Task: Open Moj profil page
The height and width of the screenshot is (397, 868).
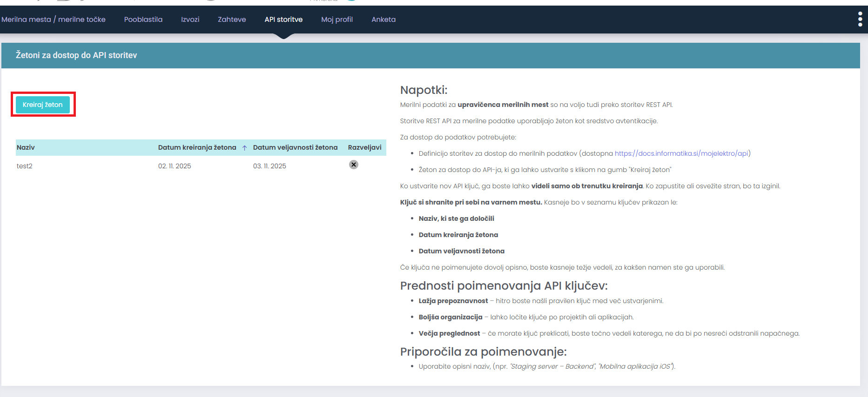Action: (x=337, y=20)
